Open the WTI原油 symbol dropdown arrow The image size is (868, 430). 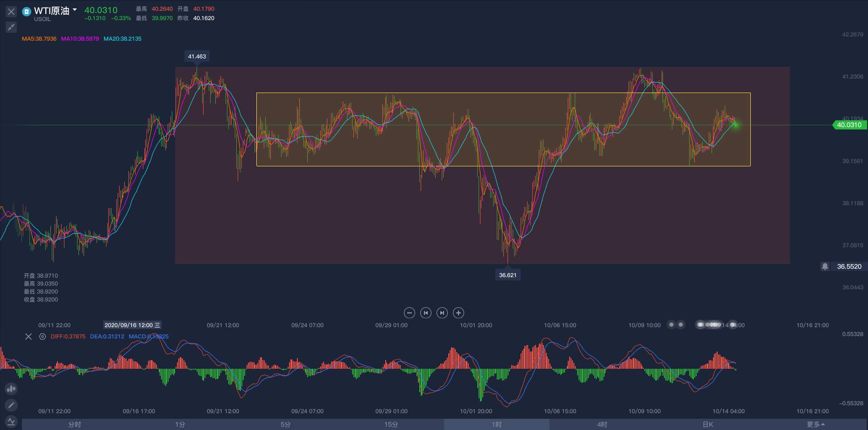(75, 9)
